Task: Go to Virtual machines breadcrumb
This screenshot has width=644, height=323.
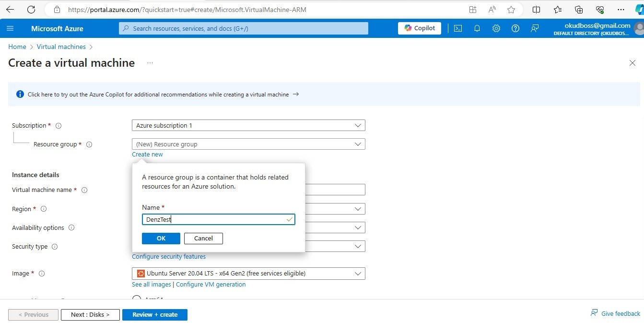Action: 61,47
